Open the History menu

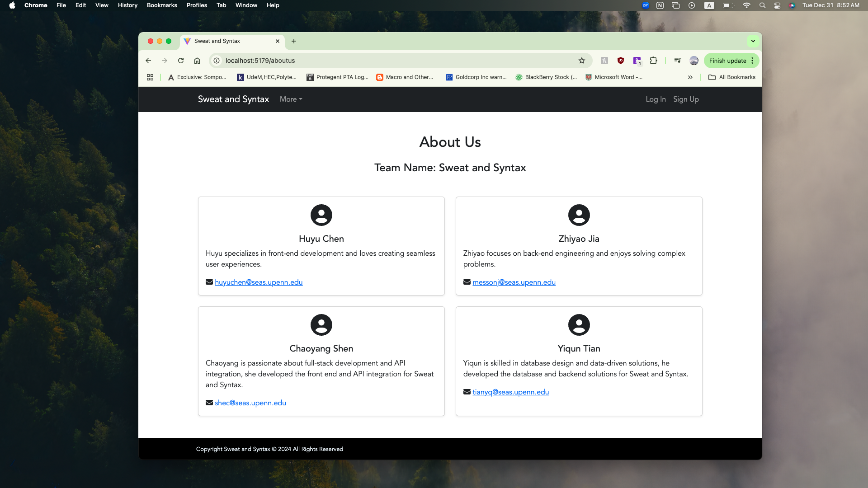point(127,5)
